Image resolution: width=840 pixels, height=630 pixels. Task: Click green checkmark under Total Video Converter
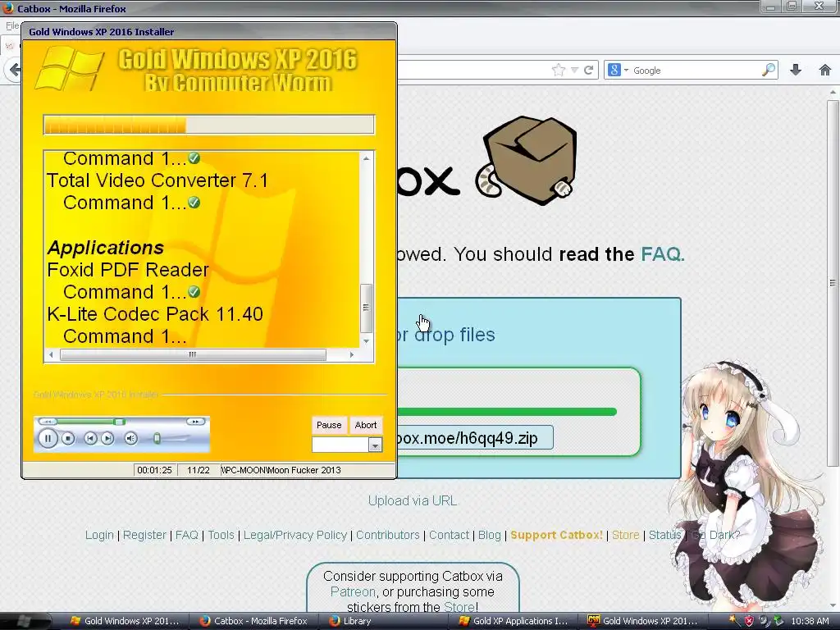click(x=194, y=203)
